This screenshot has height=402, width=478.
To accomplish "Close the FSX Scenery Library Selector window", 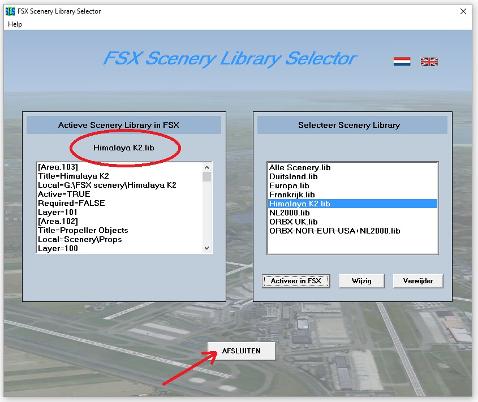I will (463, 11).
